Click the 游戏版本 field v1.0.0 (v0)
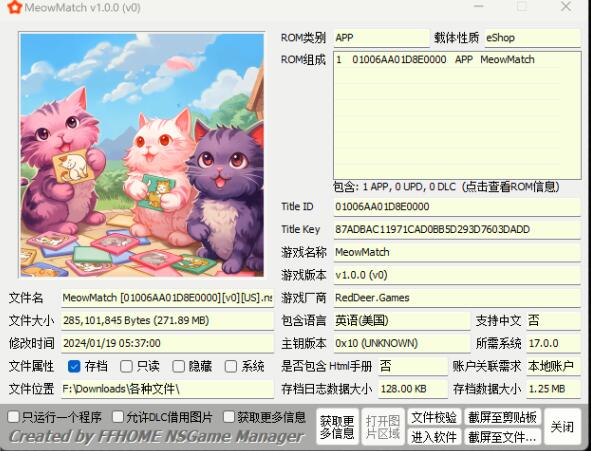This screenshot has width=591, height=451. (457, 275)
